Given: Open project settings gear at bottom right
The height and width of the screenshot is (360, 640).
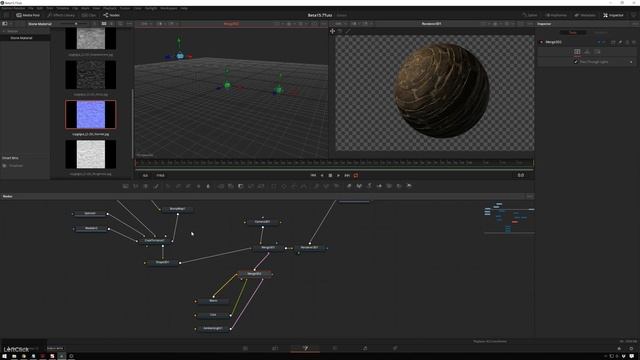Looking at the screenshot, I should (x=631, y=348).
